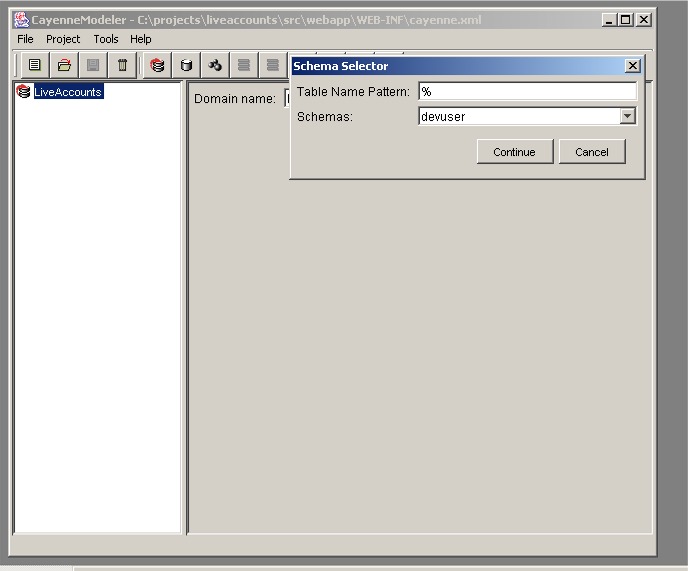Click the New Project toolbar icon
The image size is (688, 571).
click(35, 65)
